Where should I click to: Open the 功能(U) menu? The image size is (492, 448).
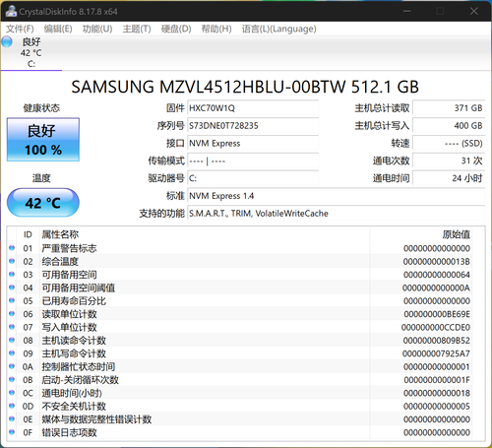pyautogui.click(x=97, y=29)
